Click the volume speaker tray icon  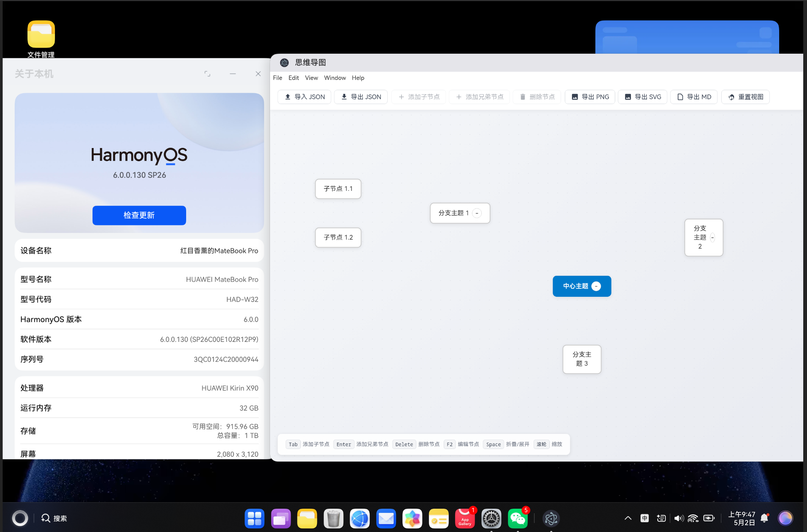[679, 518]
